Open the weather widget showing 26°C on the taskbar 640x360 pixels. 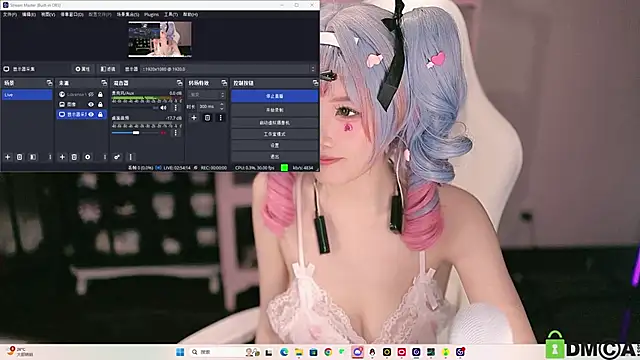(x=20, y=352)
